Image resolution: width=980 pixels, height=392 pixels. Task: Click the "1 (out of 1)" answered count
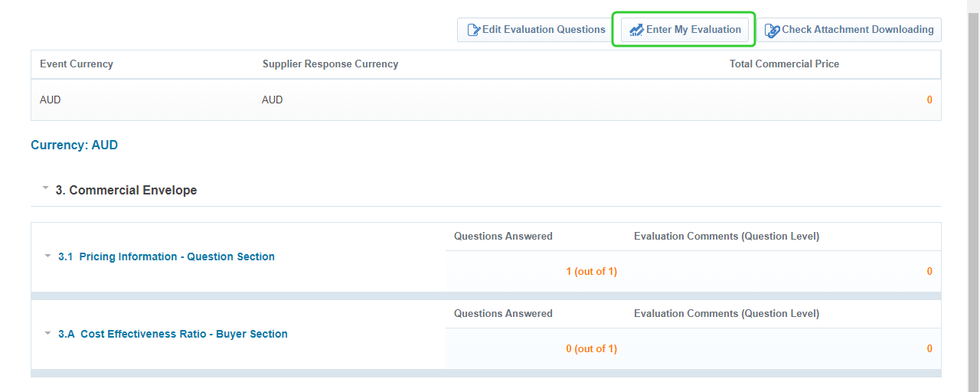pos(591,271)
